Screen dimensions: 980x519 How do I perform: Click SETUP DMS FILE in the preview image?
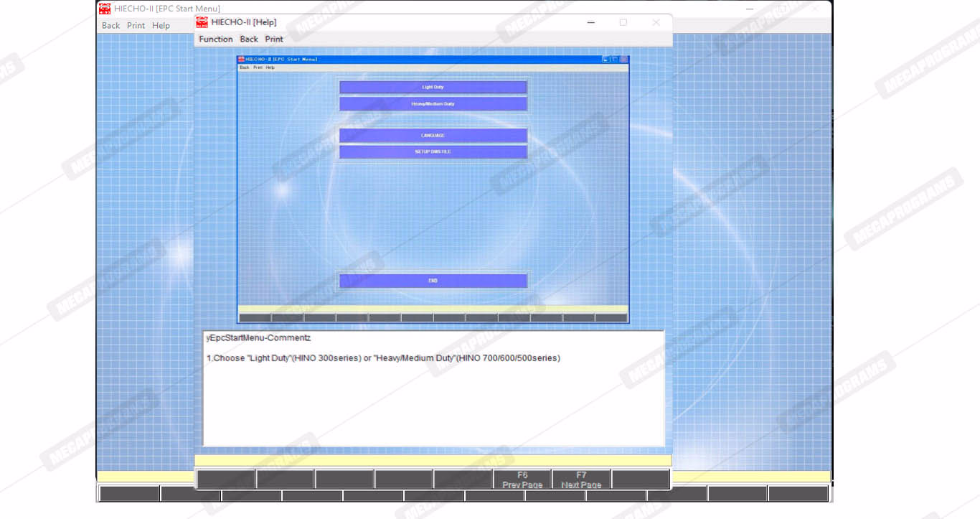click(433, 152)
